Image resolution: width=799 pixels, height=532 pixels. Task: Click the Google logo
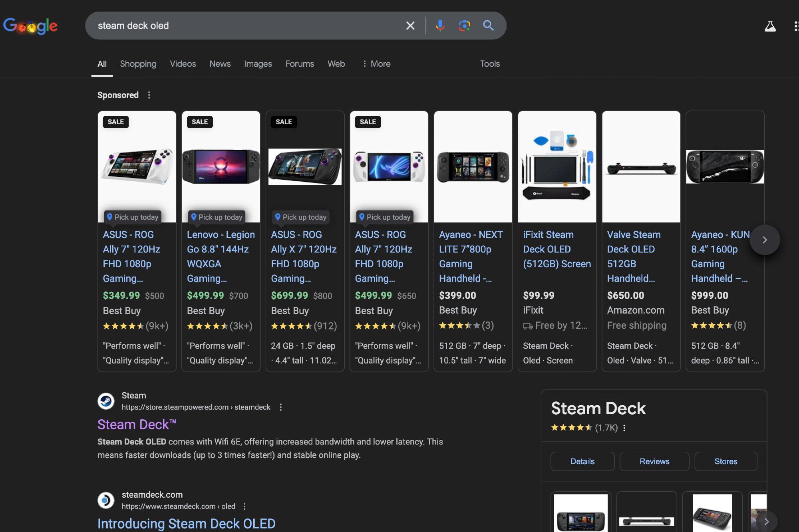[x=30, y=26]
